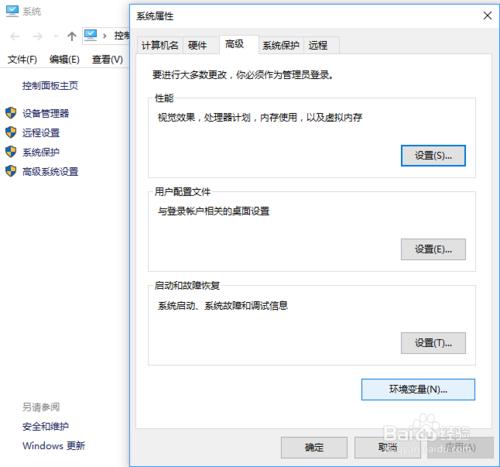Switch to the 计算机名 tab
This screenshot has width=500, height=467.
(160, 45)
